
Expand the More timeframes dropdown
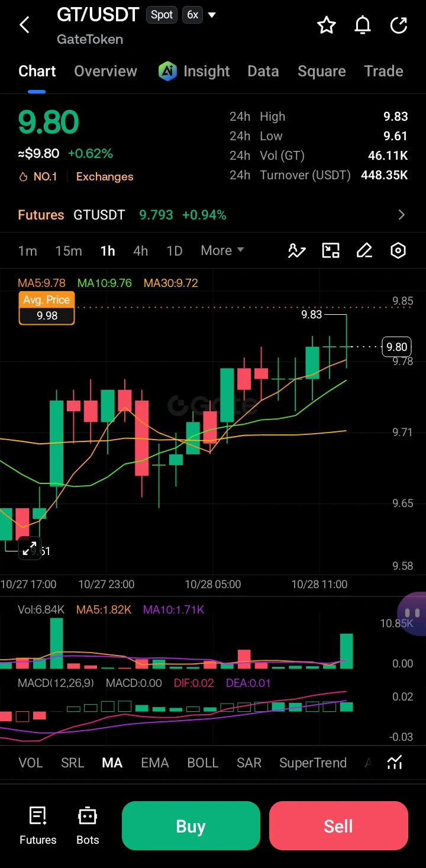(x=222, y=250)
